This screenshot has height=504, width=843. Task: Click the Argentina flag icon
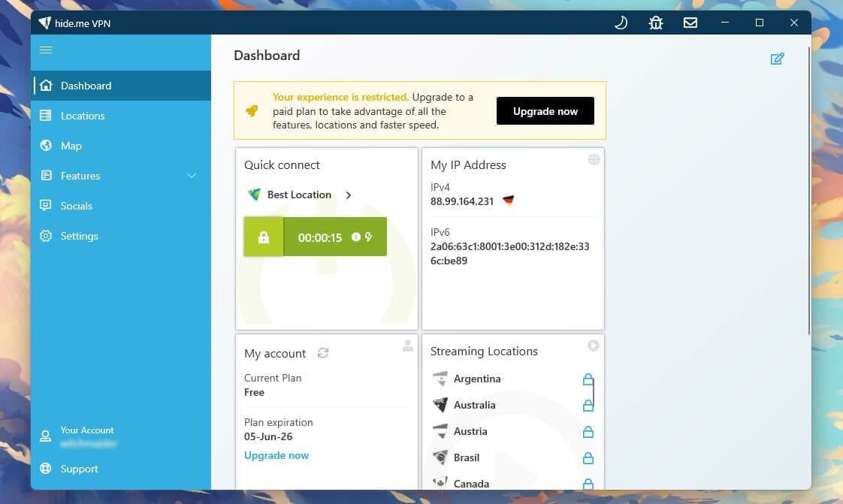click(440, 379)
